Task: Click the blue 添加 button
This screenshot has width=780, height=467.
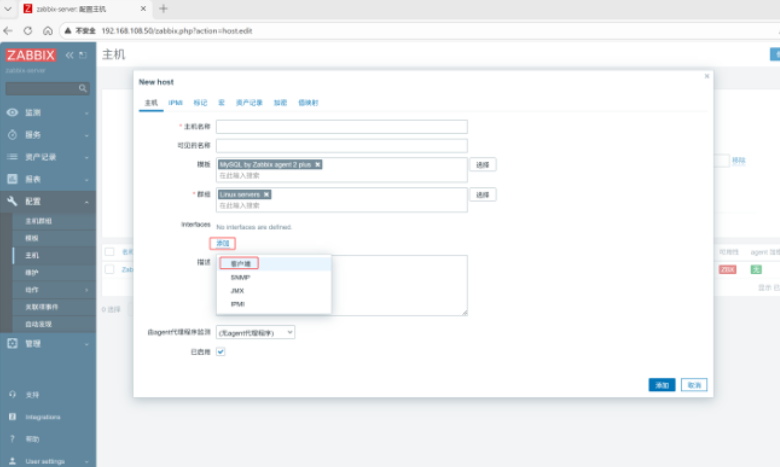Action: tap(662, 385)
